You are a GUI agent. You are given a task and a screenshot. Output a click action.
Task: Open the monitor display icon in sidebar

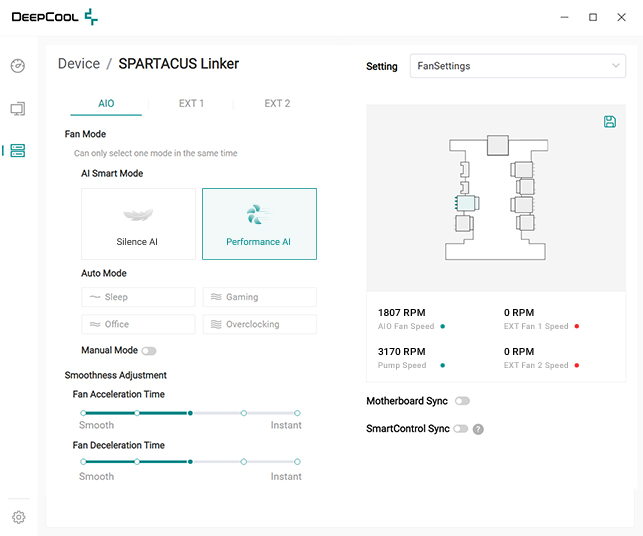coord(18,108)
